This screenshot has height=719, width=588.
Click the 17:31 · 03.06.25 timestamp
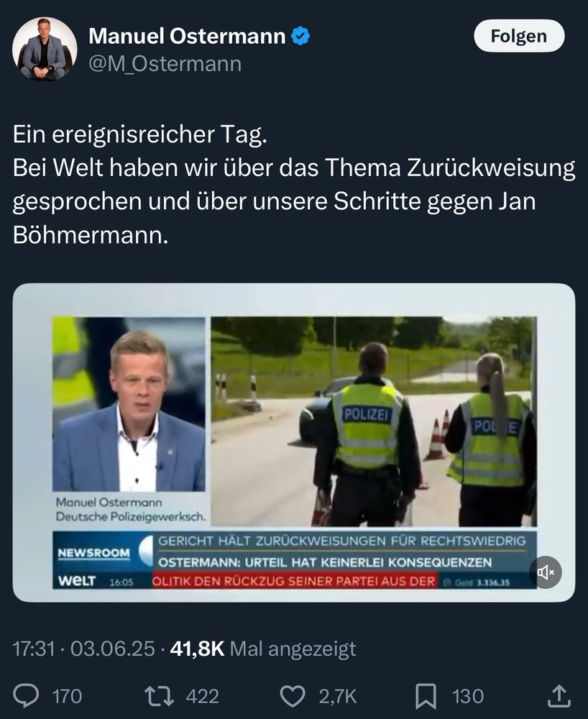pyautogui.click(x=83, y=649)
